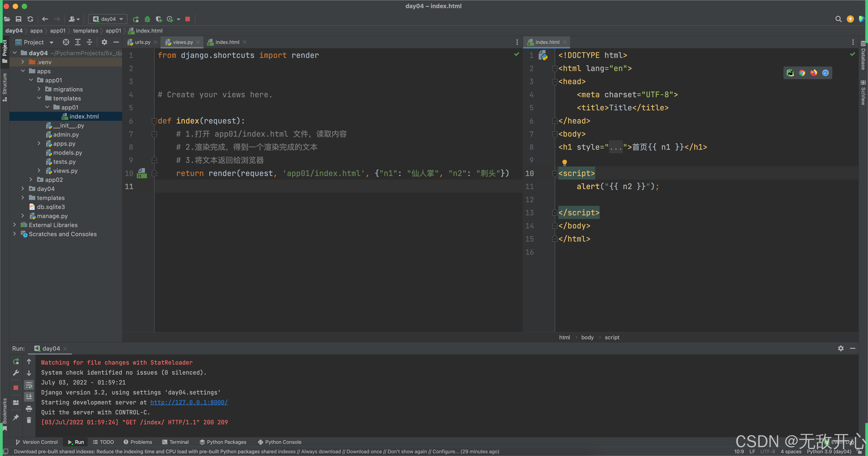Select the urls.py tab in editor
Viewport: 868px width, 456px height.
point(141,41)
